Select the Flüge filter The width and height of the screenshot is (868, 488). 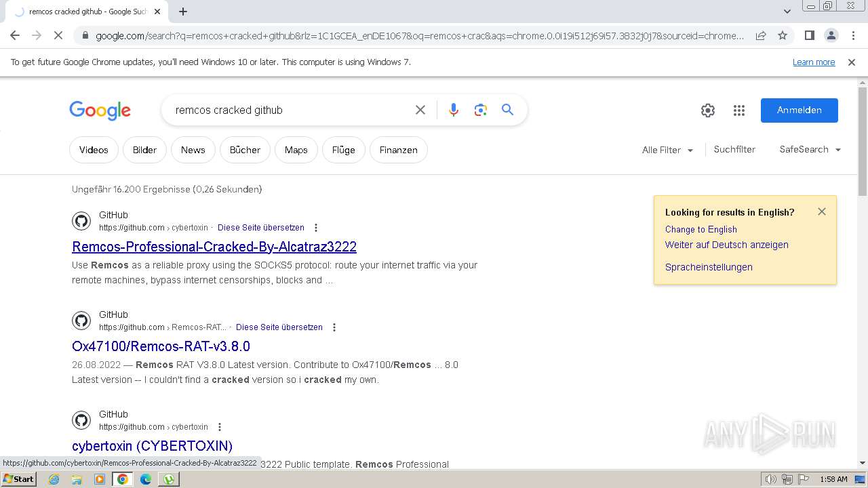pyautogui.click(x=344, y=150)
